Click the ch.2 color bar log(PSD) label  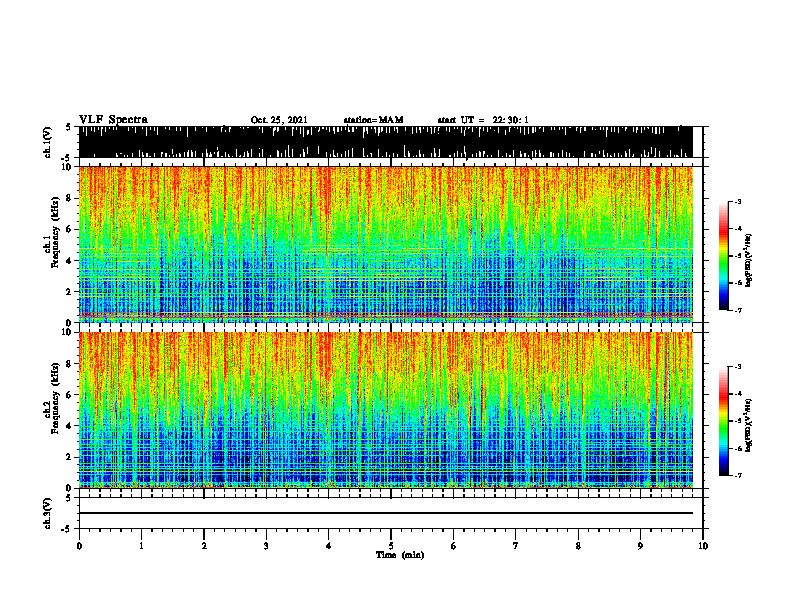pos(748,423)
